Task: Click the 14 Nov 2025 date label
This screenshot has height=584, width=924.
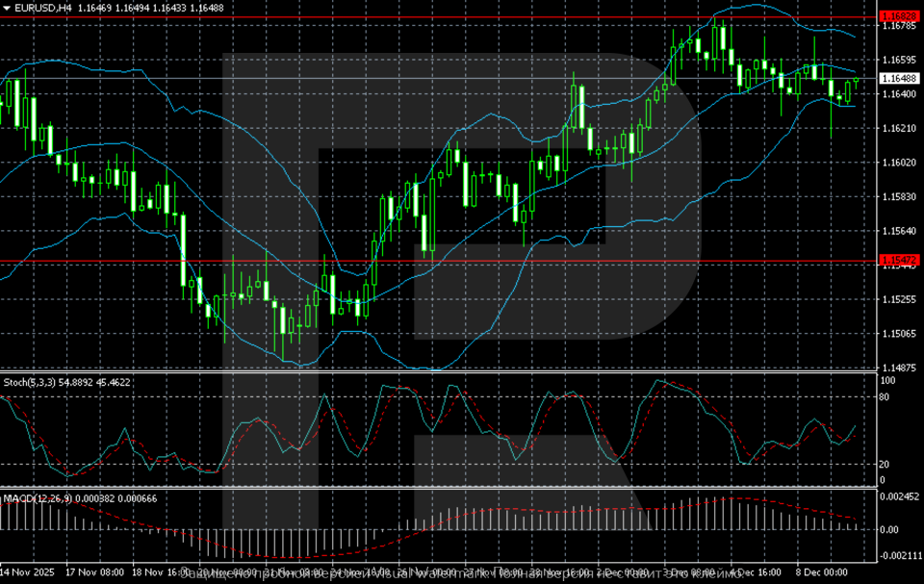Action: (29, 571)
